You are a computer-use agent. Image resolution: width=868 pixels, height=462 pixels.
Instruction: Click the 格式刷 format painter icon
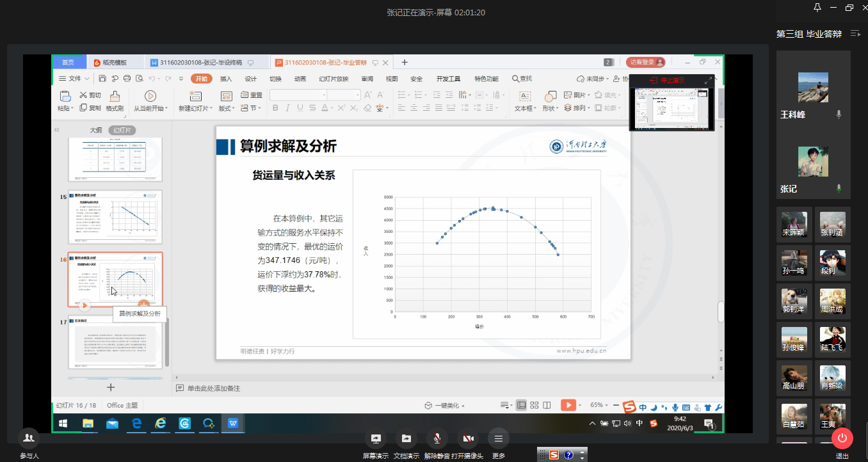115,97
